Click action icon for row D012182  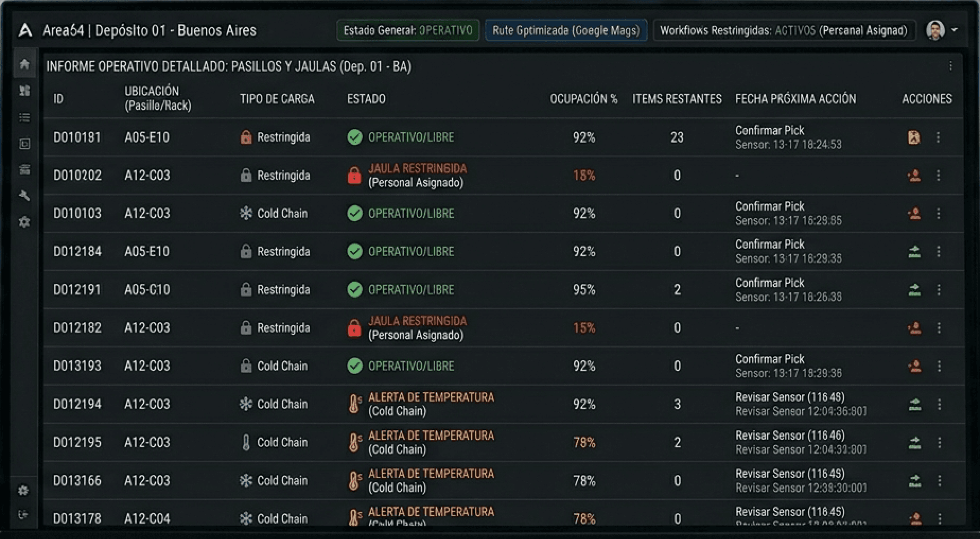[915, 328]
